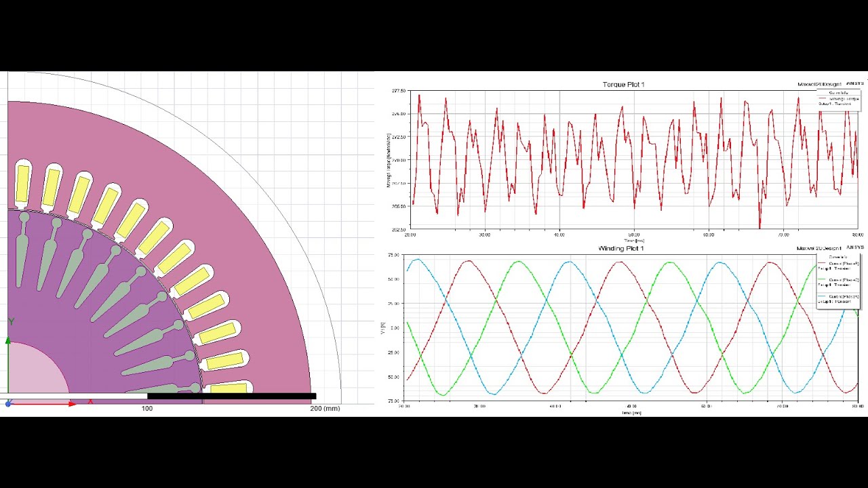This screenshot has height=488, width=868.
Task: Select the Torque plot Y-axis label
Action: pos(389,160)
